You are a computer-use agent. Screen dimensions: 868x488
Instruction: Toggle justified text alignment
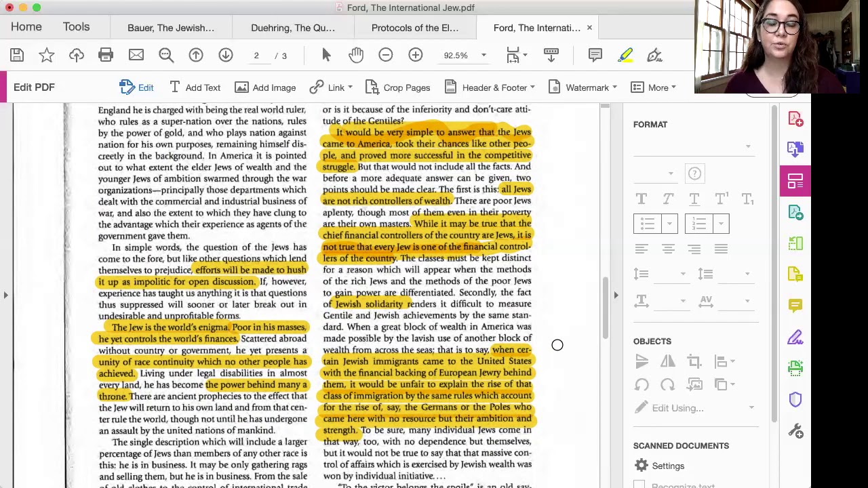[x=721, y=249]
